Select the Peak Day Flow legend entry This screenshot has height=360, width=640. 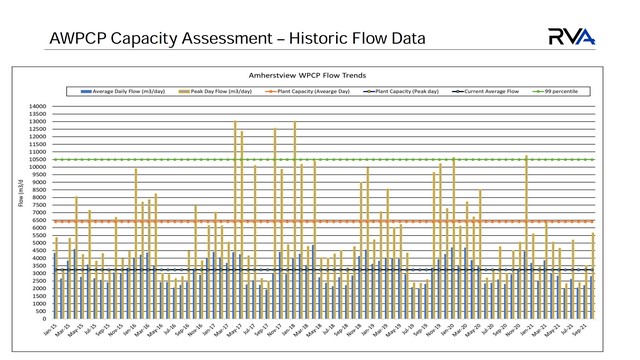pos(215,91)
